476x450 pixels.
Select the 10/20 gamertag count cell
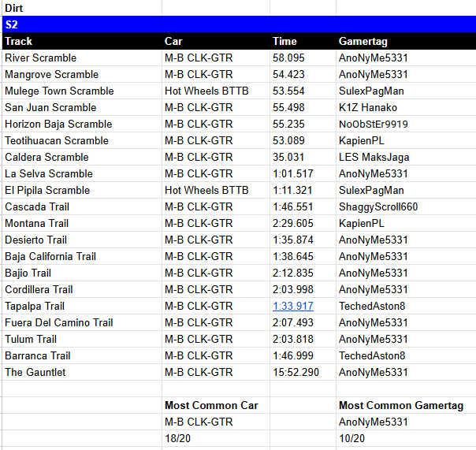pos(406,438)
